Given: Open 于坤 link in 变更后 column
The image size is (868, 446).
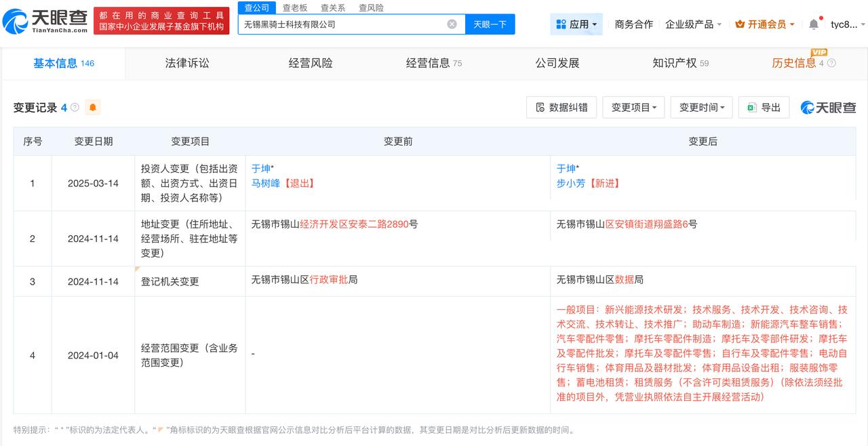Looking at the screenshot, I should coord(566,169).
